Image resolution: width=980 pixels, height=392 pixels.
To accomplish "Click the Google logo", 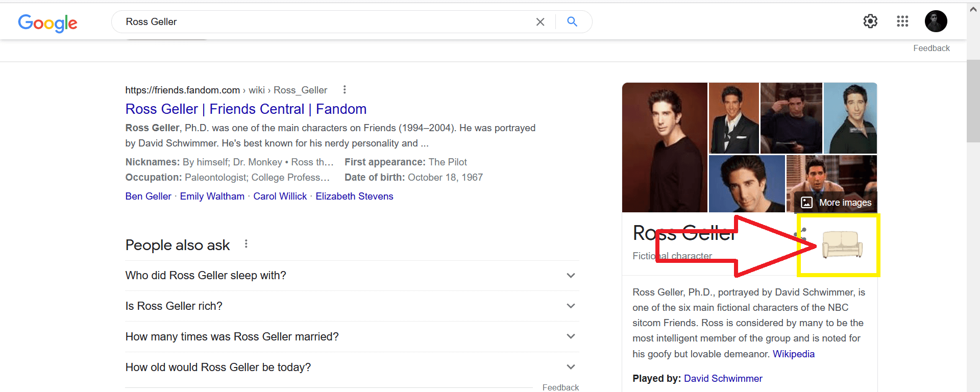I will 48,22.
